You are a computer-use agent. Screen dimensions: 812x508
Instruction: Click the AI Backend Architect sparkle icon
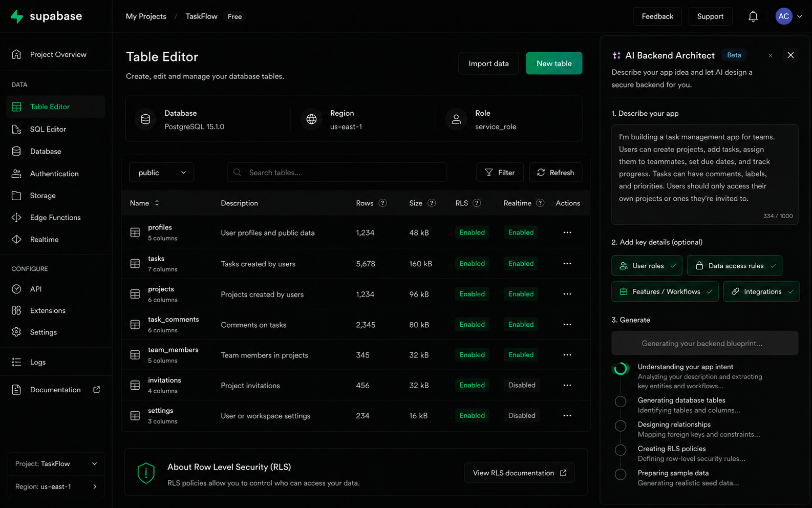tap(616, 55)
